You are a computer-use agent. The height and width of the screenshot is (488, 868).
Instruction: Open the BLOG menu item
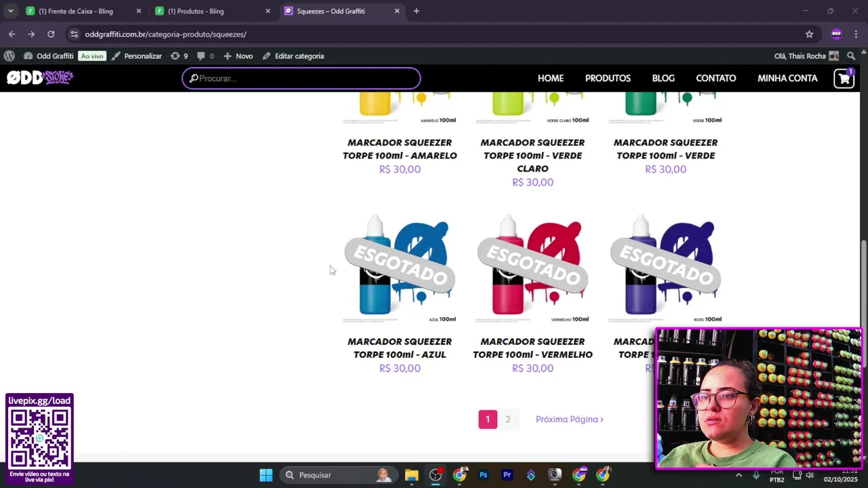tap(663, 79)
